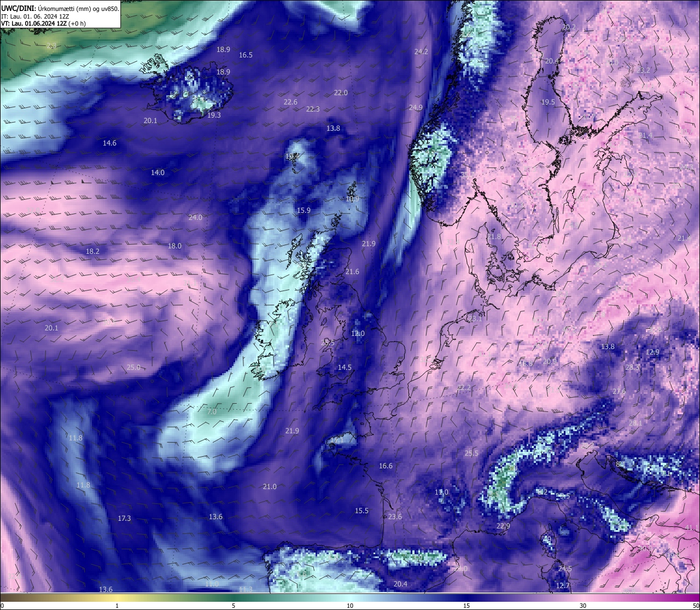Click the legend tick label 30
The width and height of the screenshot is (700, 610).
[x=583, y=606]
